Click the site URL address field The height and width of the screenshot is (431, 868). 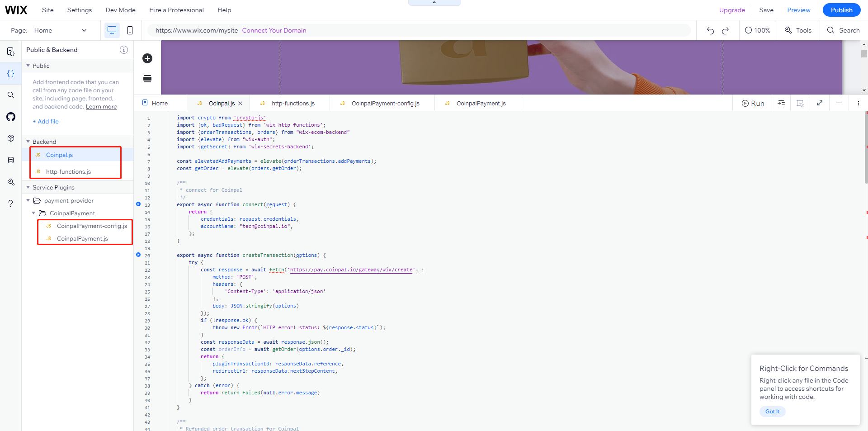[x=419, y=30]
